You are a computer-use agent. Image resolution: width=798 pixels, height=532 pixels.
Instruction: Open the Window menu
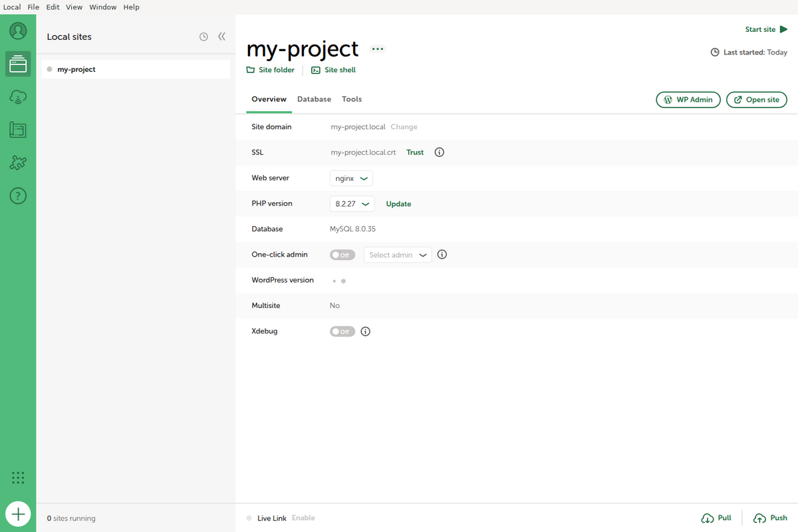point(102,7)
